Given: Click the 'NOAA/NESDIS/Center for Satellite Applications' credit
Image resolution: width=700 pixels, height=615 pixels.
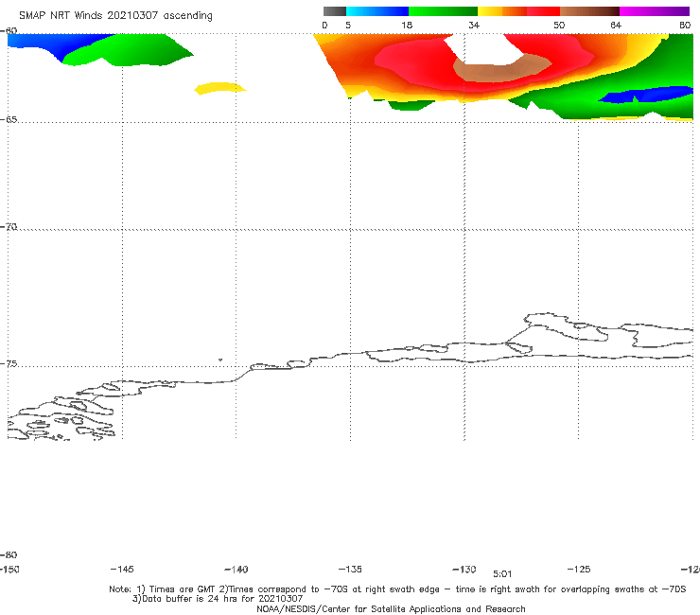Looking at the screenshot, I should [391, 608].
